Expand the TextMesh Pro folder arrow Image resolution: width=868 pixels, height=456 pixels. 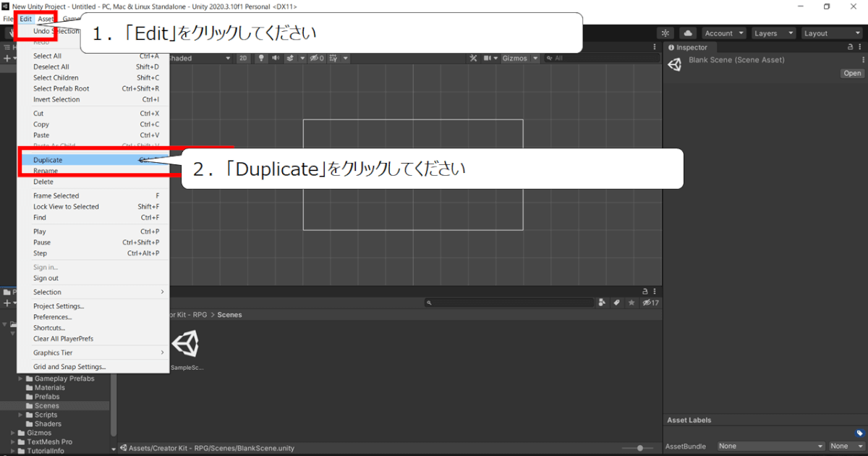pyautogui.click(x=12, y=442)
